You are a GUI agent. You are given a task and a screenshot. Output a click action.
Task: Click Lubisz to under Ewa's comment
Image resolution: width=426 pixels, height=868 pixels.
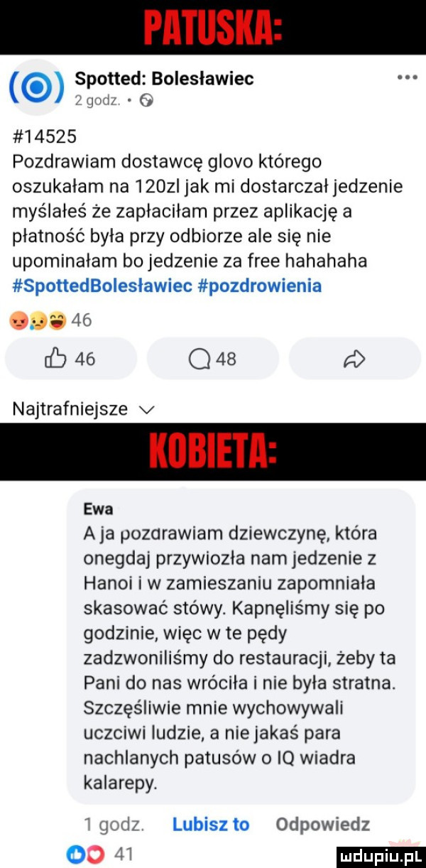click(211, 824)
